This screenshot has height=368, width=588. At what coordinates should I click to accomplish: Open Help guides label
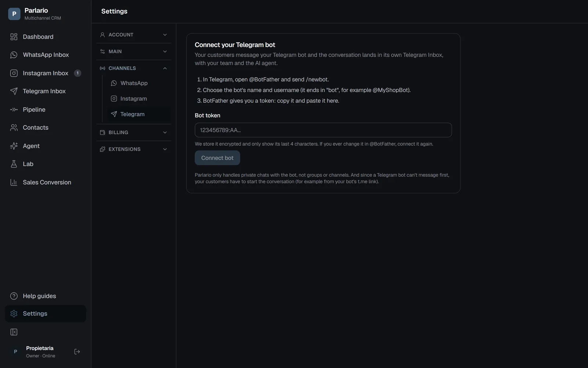click(x=39, y=296)
